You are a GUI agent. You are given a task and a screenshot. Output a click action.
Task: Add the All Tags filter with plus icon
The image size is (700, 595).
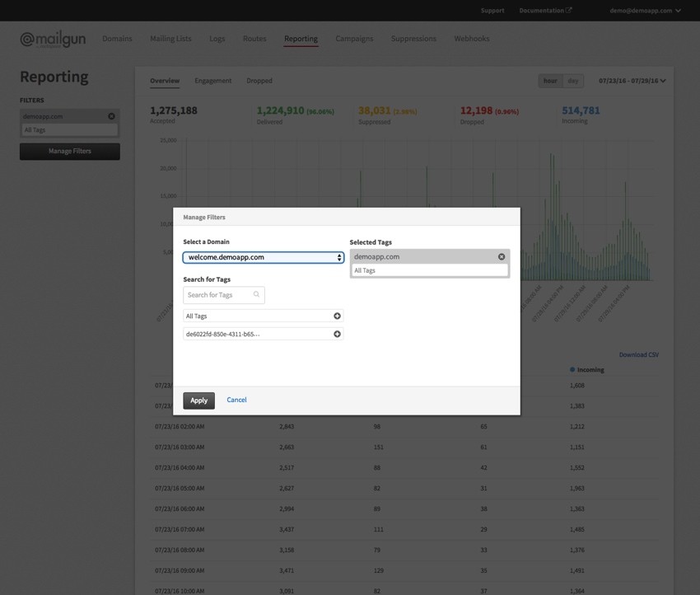pyautogui.click(x=337, y=316)
